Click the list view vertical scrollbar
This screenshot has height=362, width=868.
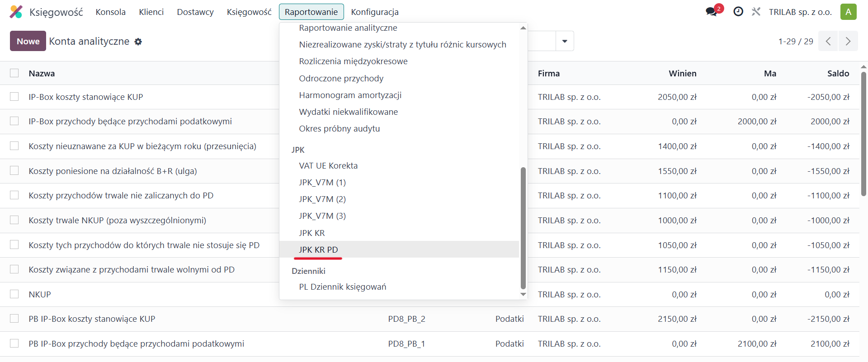[x=863, y=134]
